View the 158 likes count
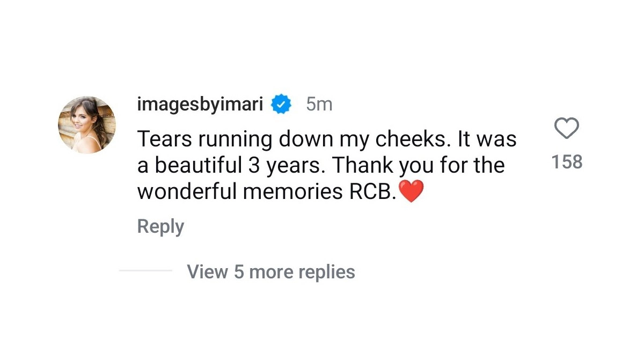The height and width of the screenshot is (362, 644). tap(567, 161)
